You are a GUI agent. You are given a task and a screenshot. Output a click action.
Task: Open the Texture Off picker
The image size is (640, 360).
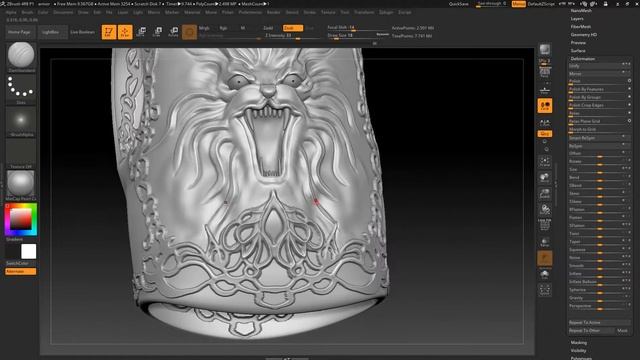tap(21, 152)
